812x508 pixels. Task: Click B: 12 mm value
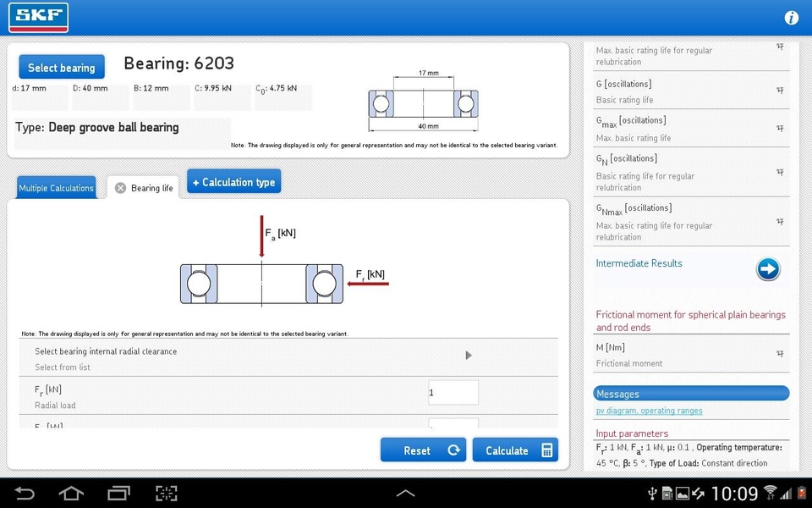click(151, 88)
